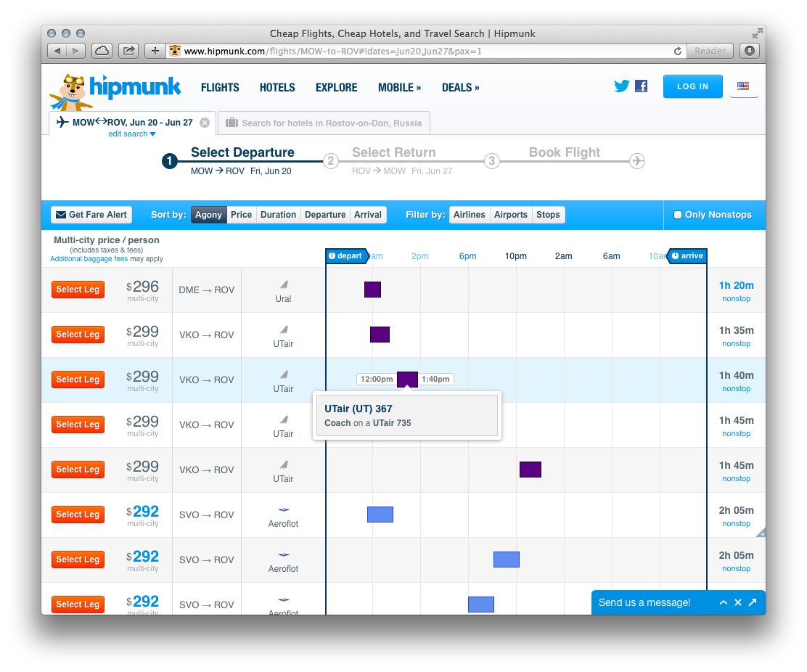Expand the Send us a message chat
This screenshot has height=672, width=807.
(723, 602)
